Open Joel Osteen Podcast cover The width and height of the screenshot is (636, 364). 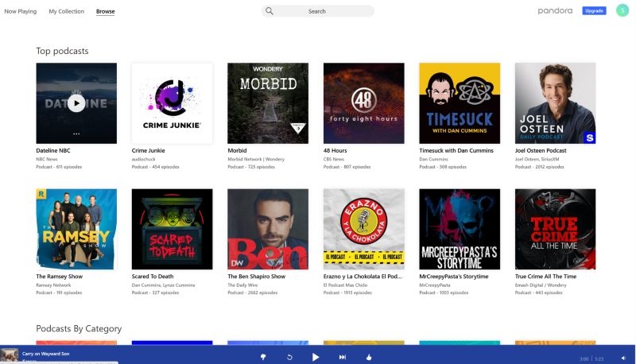tap(555, 103)
